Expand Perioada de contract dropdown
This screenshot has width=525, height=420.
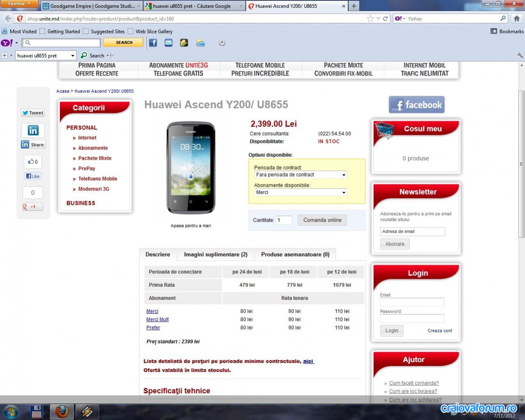coord(344,175)
